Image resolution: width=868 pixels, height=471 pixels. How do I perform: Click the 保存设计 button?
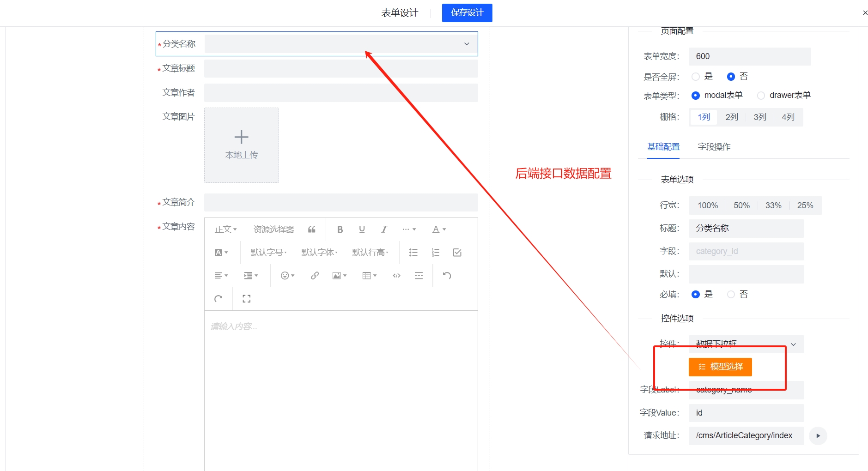pos(467,13)
